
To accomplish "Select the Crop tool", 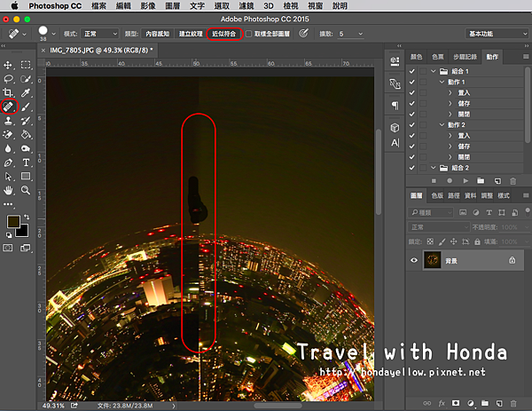I will click(x=8, y=92).
